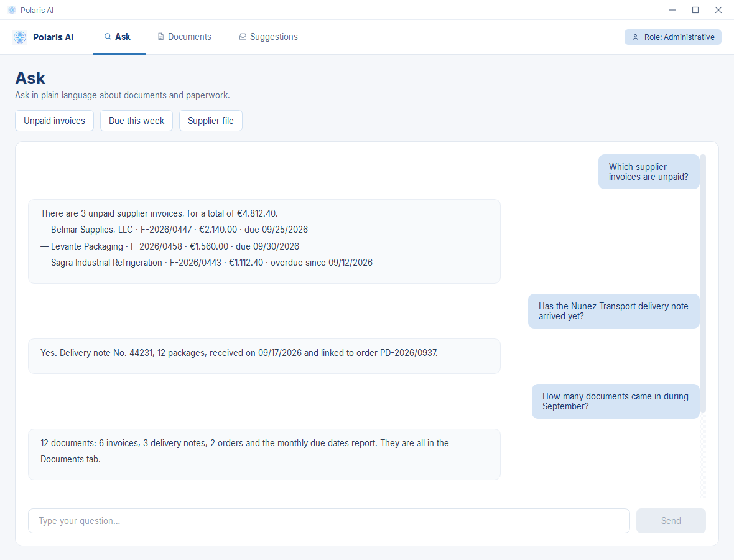This screenshot has width=734, height=560.
Task: Click the Nunez Transport delivery note question
Action: tap(614, 311)
